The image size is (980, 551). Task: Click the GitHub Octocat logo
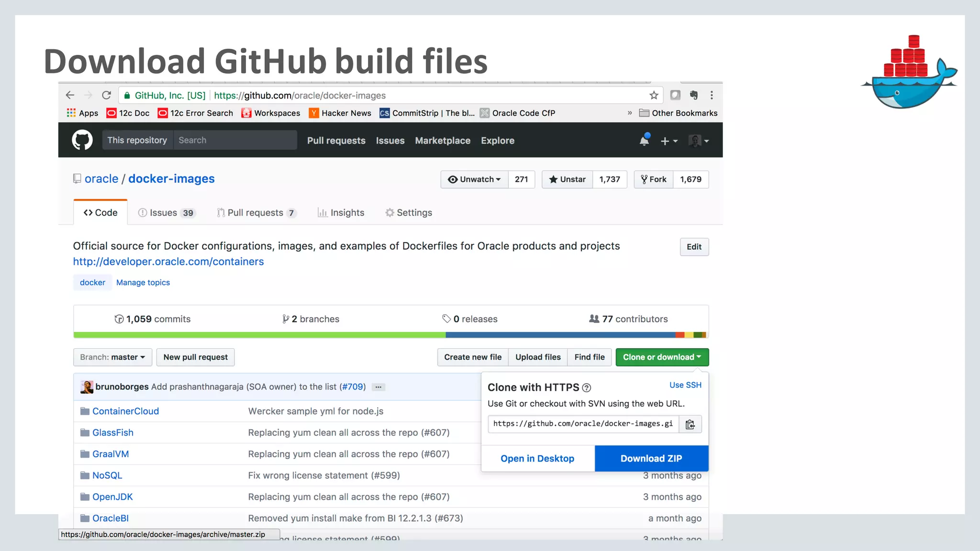(82, 140)
